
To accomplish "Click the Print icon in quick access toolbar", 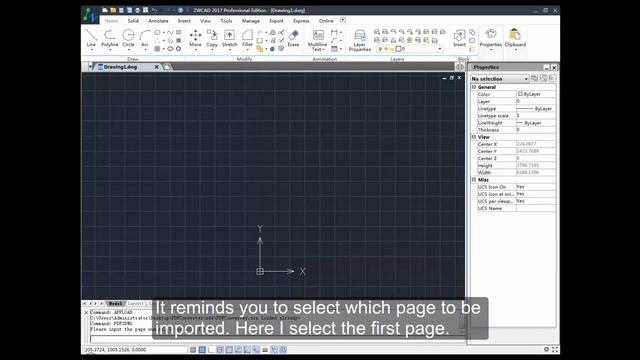I will click(138, 10).
